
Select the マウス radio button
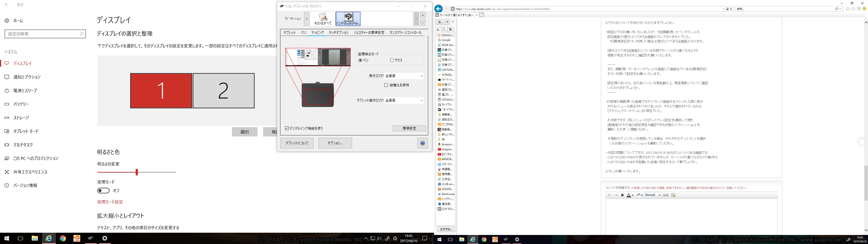point(392,60)
